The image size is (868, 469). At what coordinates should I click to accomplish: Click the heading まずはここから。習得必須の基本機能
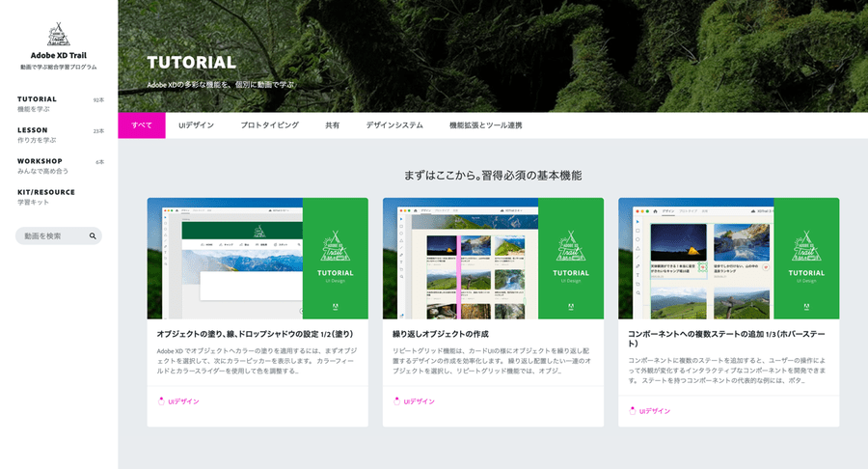493,176
